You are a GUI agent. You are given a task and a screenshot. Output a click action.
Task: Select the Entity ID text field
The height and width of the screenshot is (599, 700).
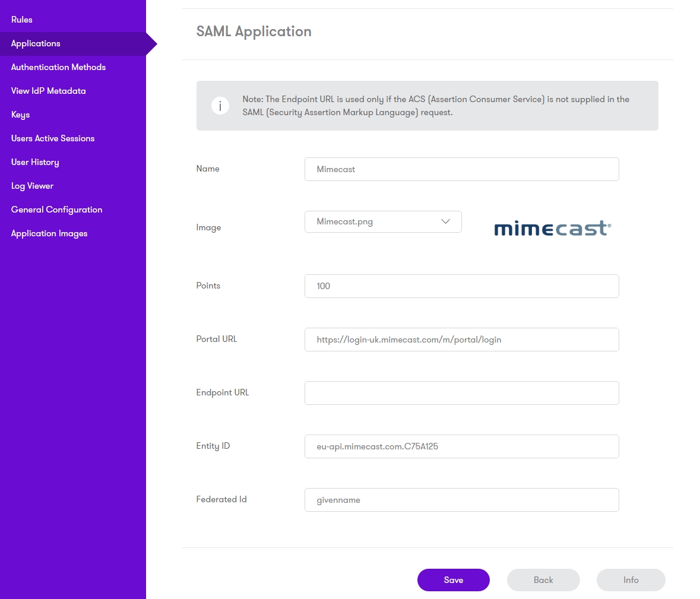tap(461, 446)
